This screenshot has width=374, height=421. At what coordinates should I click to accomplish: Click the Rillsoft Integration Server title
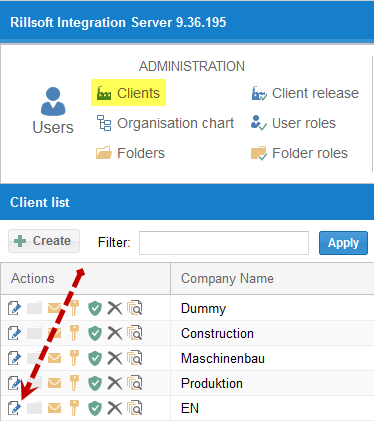point(118,22)
